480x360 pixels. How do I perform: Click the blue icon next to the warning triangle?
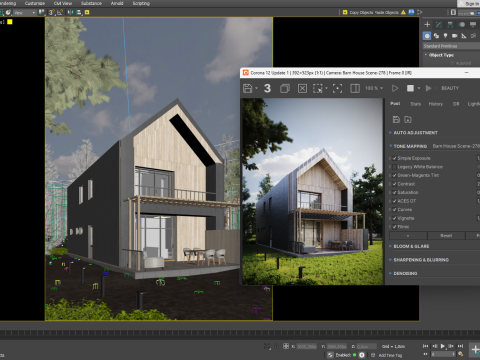pos(411,12)
